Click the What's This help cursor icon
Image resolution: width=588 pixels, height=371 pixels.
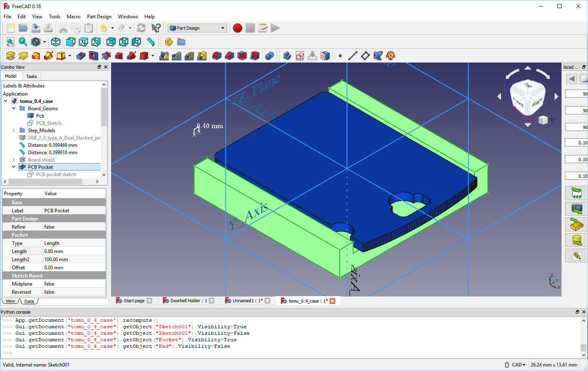[x=156, y=28]
